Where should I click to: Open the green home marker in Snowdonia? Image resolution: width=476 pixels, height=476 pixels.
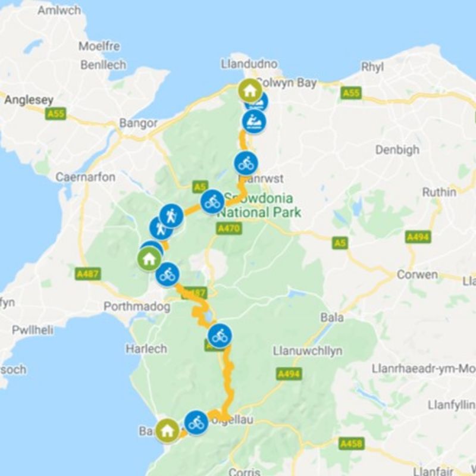[149, 259]
